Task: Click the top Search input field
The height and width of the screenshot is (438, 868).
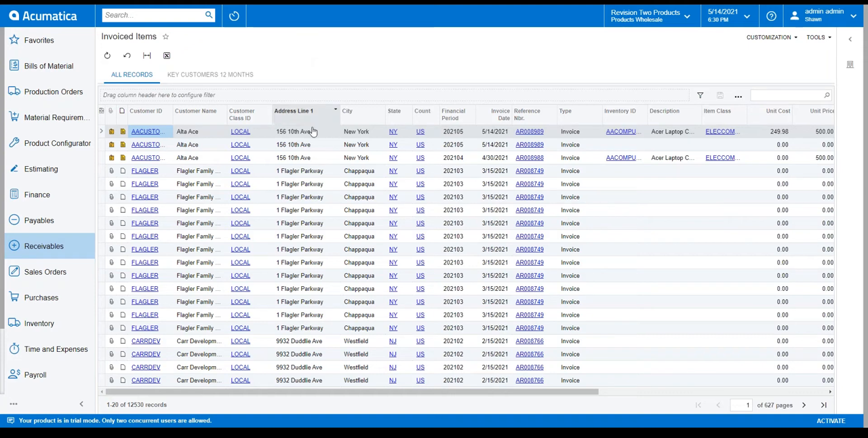Action: point(153,15)
